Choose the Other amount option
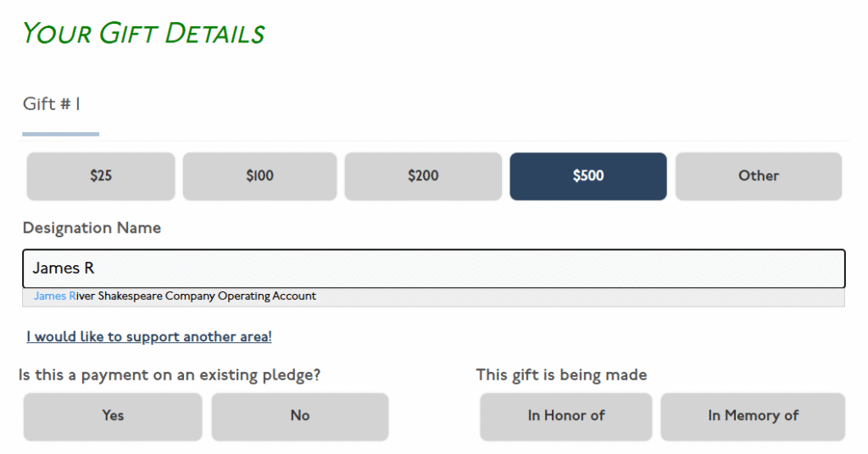 758,176
